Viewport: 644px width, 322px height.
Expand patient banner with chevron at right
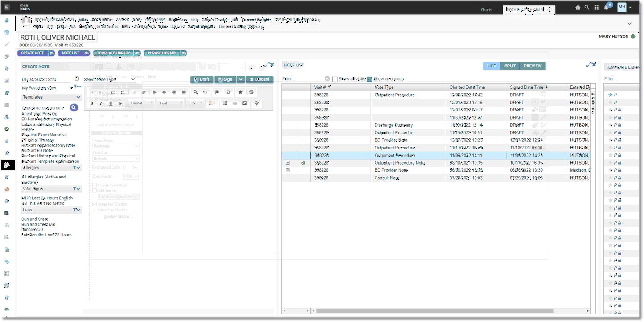(629, 23)
